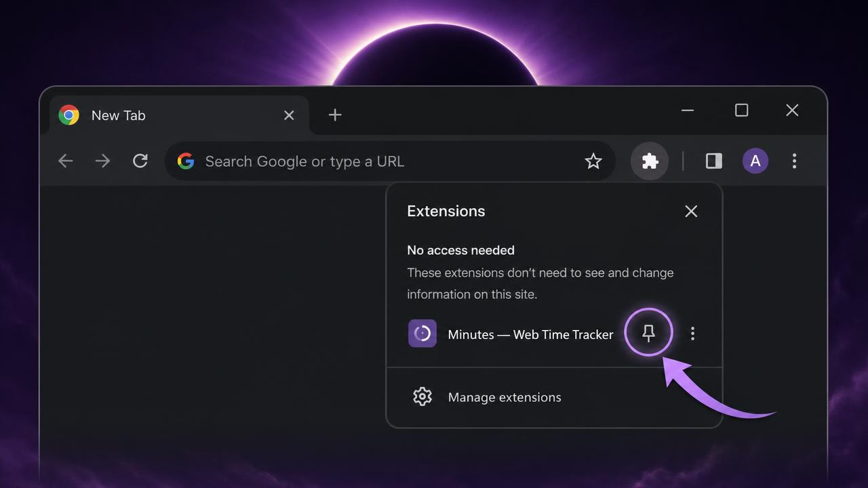Screen dimensions: 868x488
Task: Minimize the Chrome window
Action: (688, 110)
